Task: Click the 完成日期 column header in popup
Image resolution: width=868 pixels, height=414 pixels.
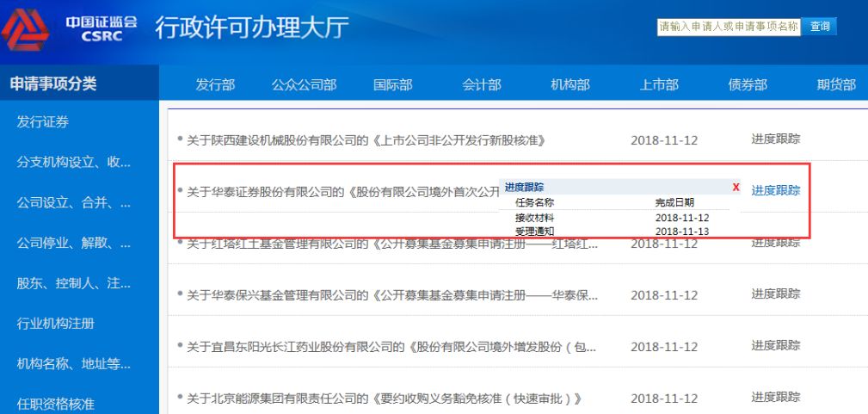Action: tap(674, 203)
